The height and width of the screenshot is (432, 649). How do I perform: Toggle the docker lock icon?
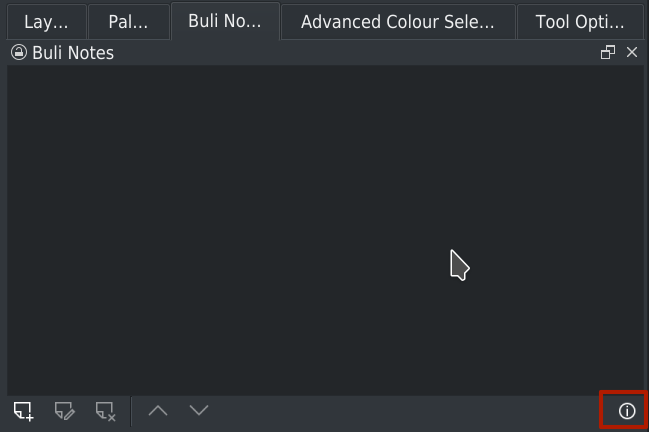[18, 53]
